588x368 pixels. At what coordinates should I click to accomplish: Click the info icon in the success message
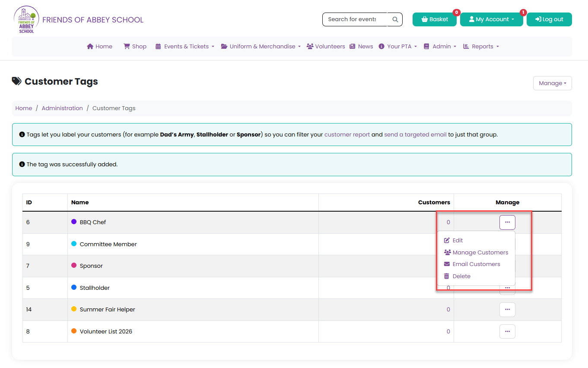coord(22,164)
